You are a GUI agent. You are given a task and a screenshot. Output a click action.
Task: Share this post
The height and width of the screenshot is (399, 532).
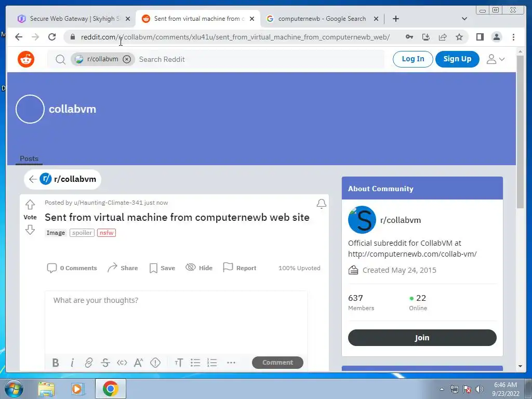(x=123, y=268)
